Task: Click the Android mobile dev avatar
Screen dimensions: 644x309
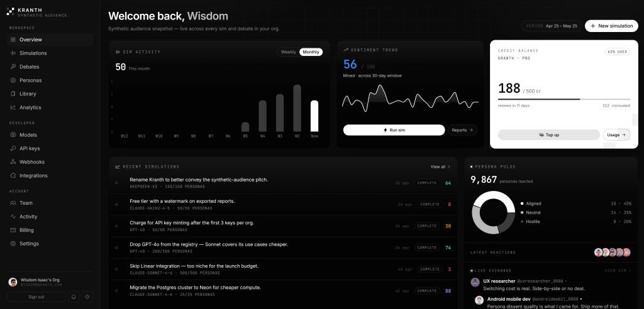Action: (479, 300)
